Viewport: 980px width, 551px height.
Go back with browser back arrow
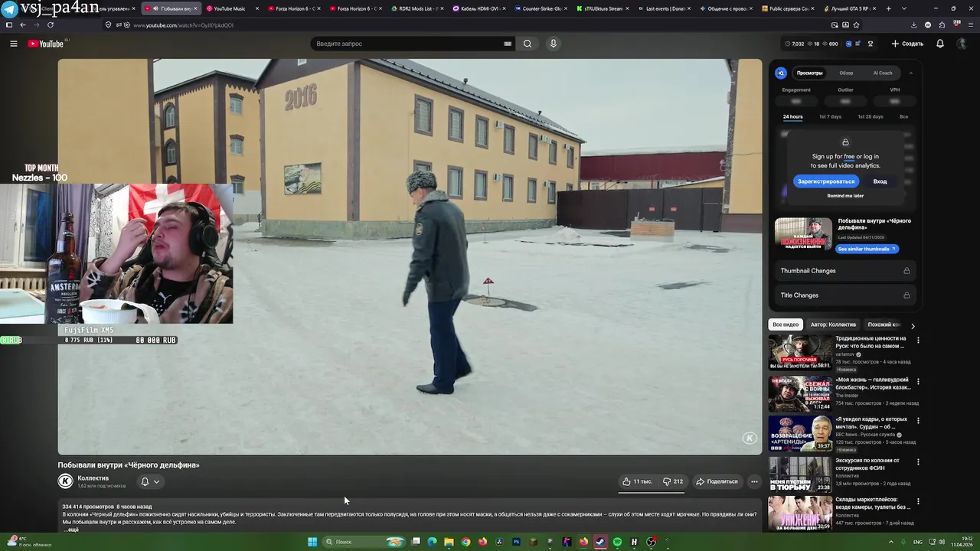(x=22, y=24)
